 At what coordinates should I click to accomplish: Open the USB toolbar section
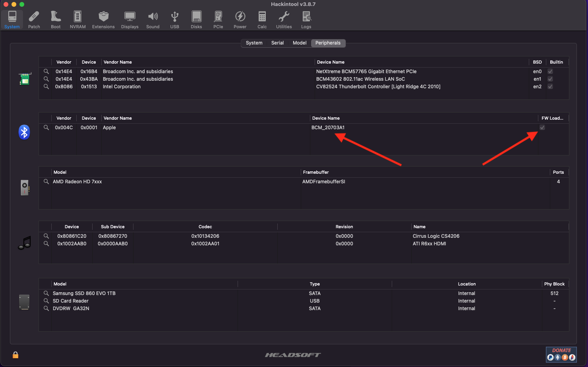pyautogui.click(x=175, y=20)
